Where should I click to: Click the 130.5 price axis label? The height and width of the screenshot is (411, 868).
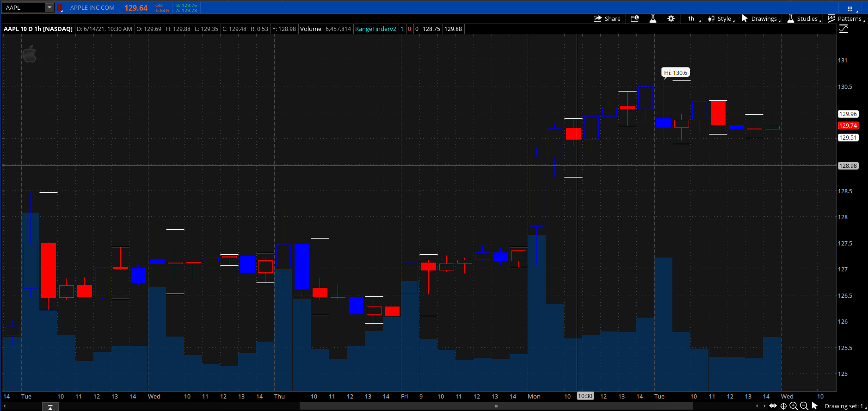click(845, 86)
